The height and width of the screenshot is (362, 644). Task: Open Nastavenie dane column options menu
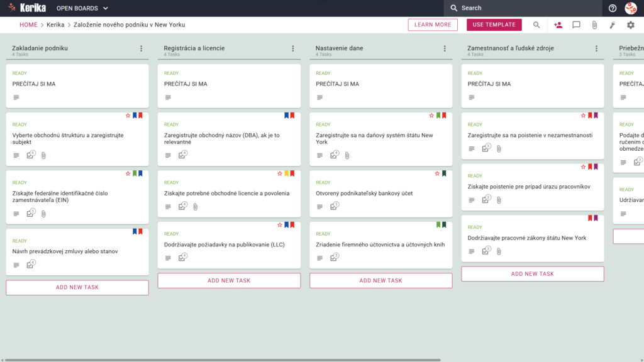445,48
